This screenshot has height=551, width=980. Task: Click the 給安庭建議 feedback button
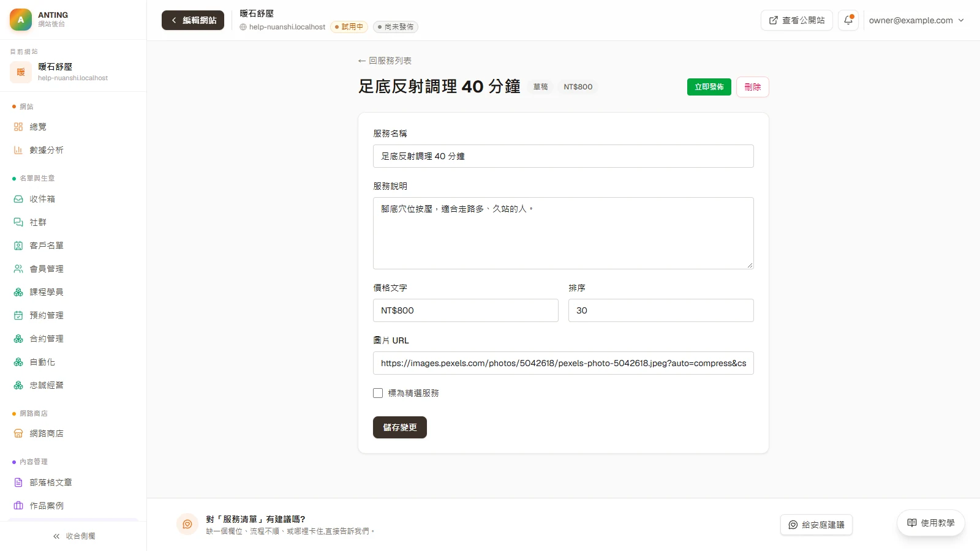816,525
